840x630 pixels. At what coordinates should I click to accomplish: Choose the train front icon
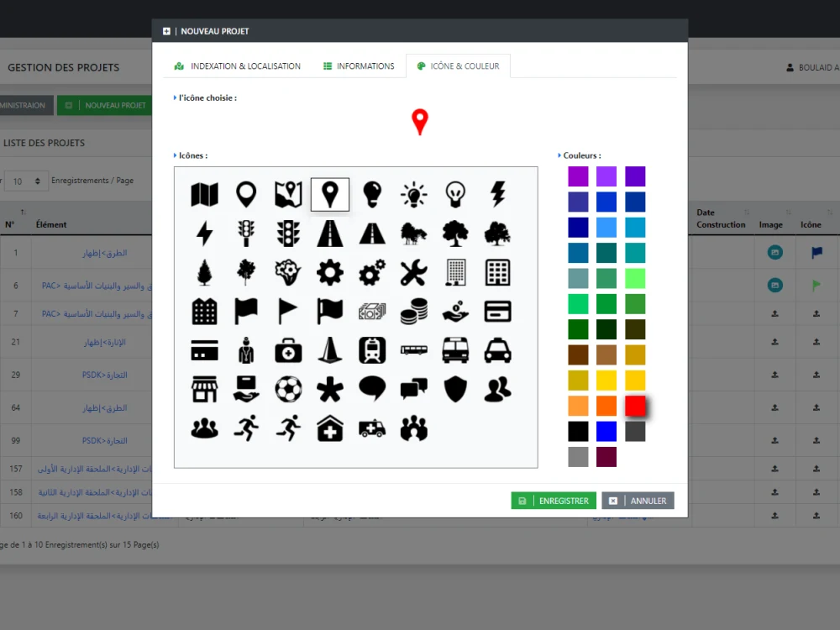tap(372, 350)
